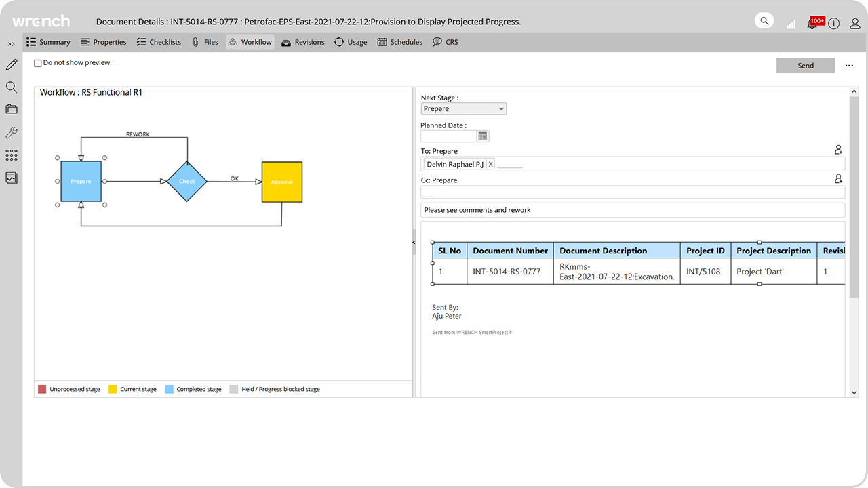Click the Planned Date input field
The width and height of the screenshot is (868, 488).
tap(448, 136)
